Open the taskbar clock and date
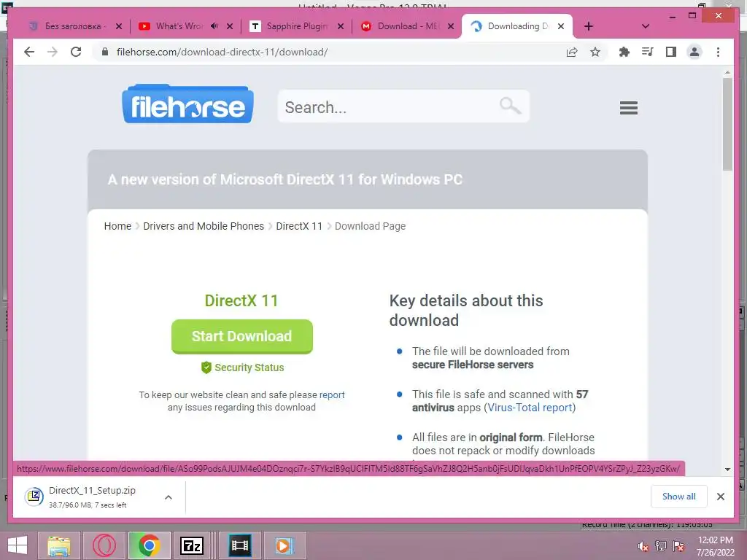This screenshot has height=560, width=747. (715, 546)
